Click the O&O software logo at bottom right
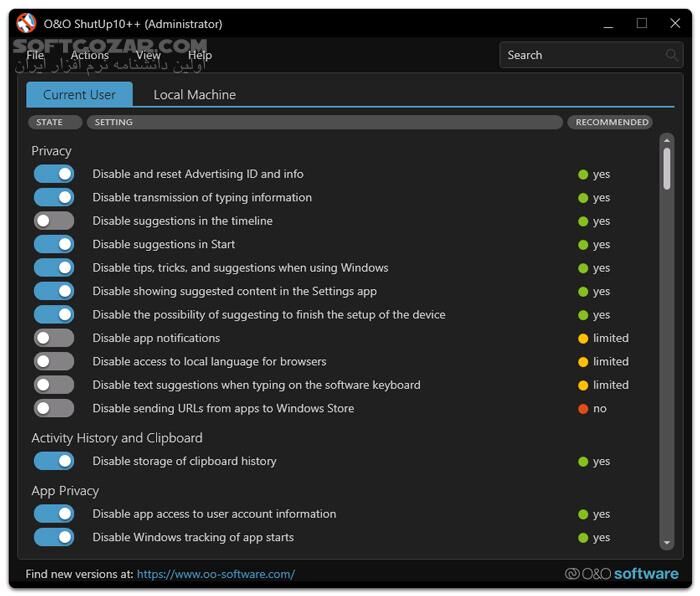This screenshot has height=596, width=700. pos(621,574)
